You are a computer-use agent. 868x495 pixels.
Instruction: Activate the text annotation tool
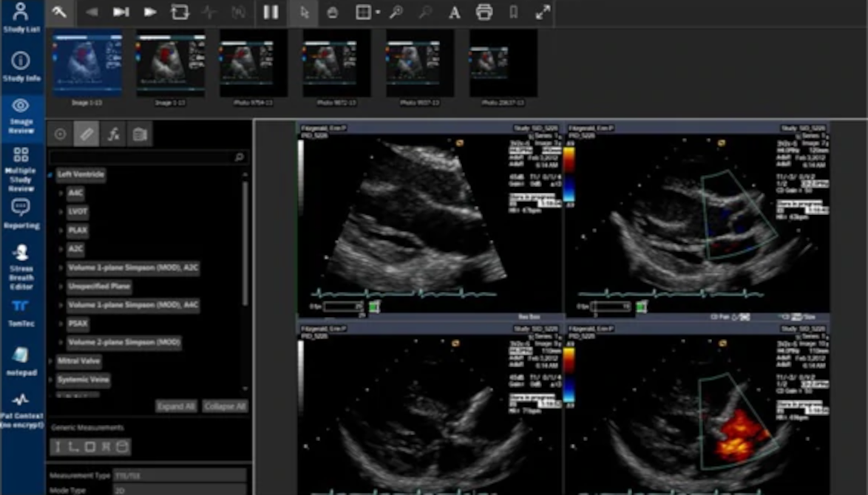454,13
